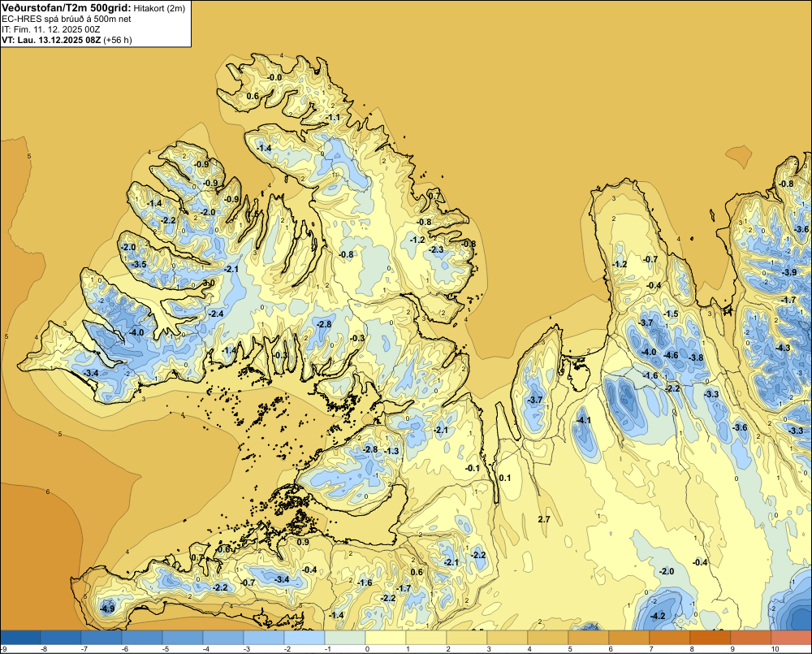812x654 pixels.
Task: Click the '-1.3' temperature value
Action: click(392, 451)
